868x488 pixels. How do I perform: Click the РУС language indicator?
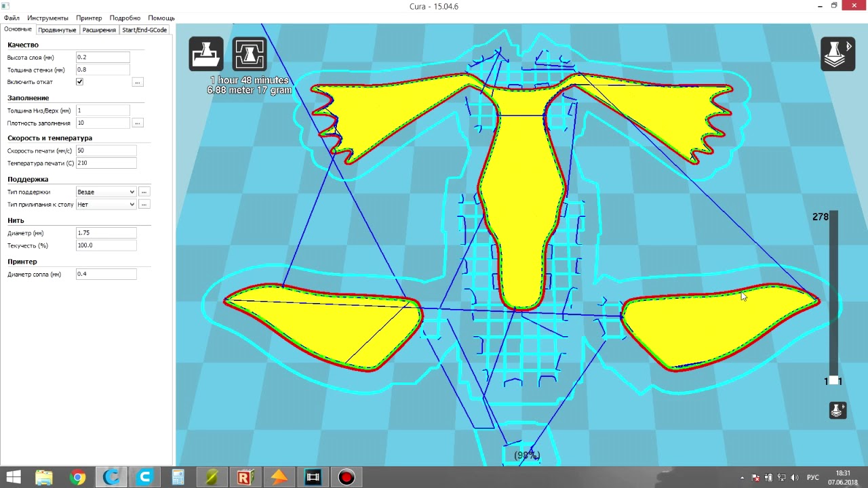point(812,478)
